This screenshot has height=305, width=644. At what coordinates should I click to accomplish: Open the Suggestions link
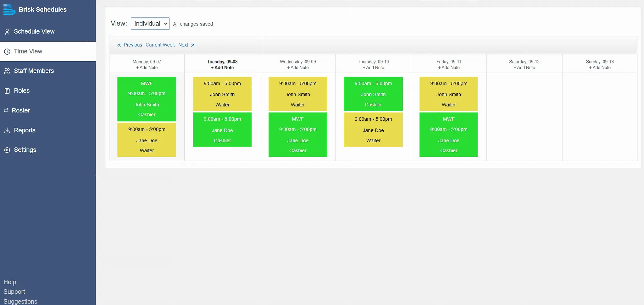(20, 302)
